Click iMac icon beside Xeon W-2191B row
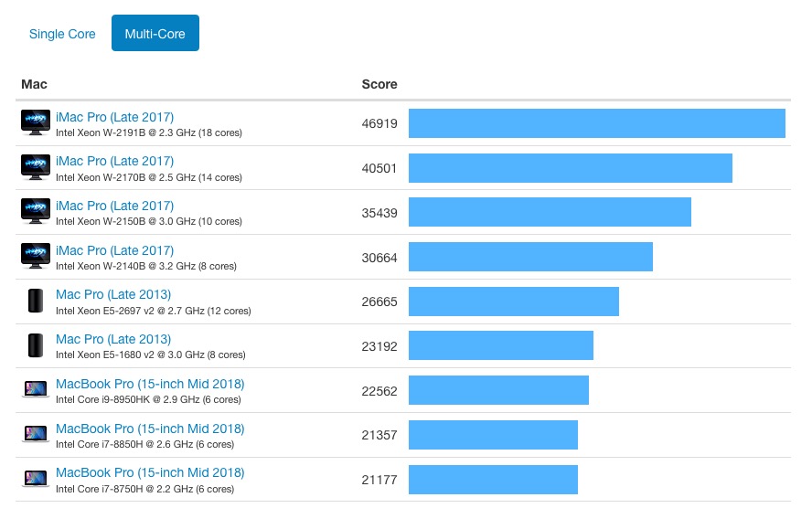Viewport: 812px width, 508px height. pyautogui.click(x=36, y=122)
